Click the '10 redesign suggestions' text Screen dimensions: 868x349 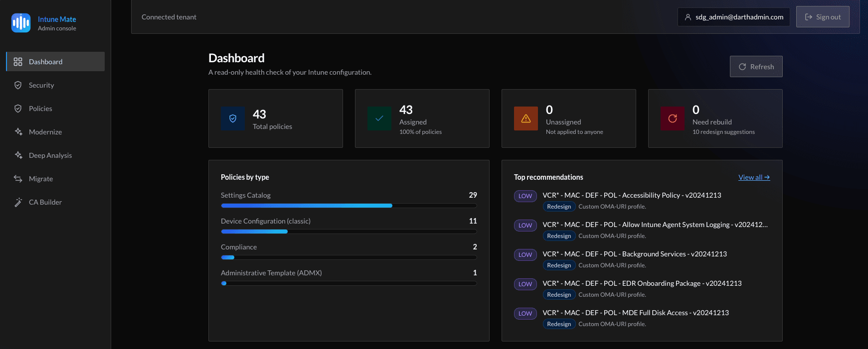click(723, 132)
